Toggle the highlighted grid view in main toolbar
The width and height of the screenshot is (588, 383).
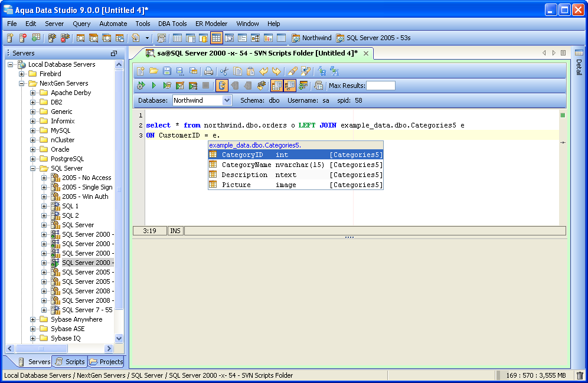[x=217, y=38]
